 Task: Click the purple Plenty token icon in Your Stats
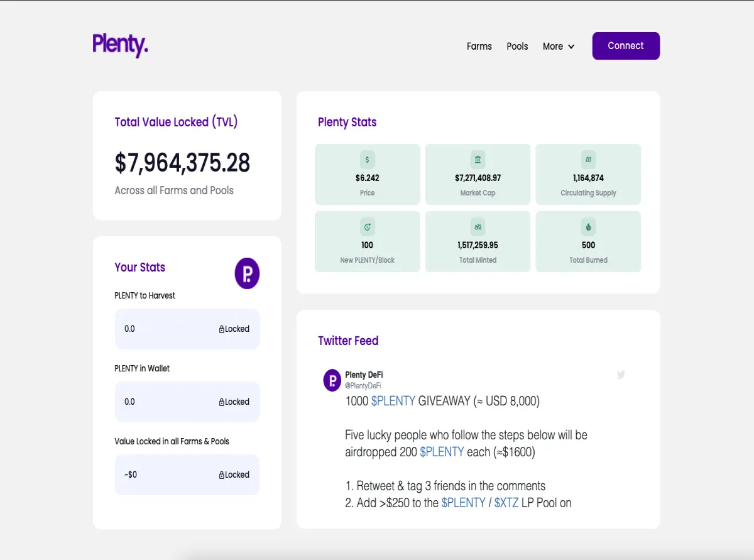click(x=247, y=273)
